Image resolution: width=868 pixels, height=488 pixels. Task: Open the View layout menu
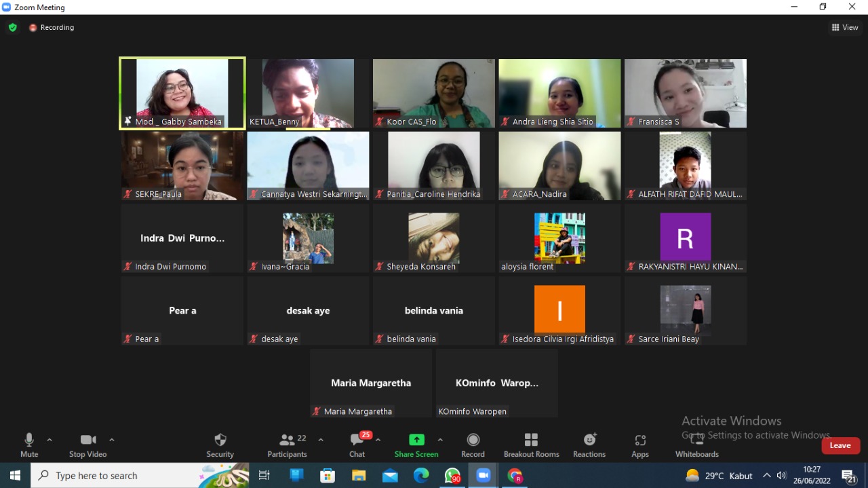point(845,28)
